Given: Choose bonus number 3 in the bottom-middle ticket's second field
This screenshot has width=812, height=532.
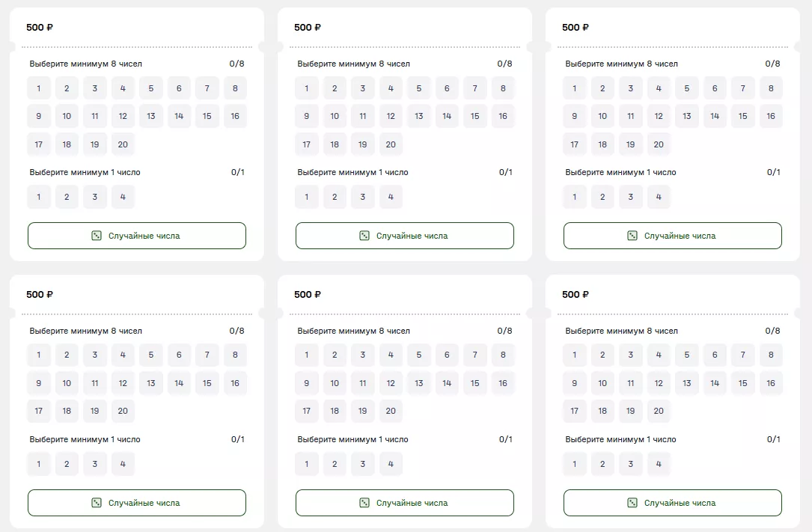Looking at the screenshot, I should pyautogui.click(x=363, y=464).
